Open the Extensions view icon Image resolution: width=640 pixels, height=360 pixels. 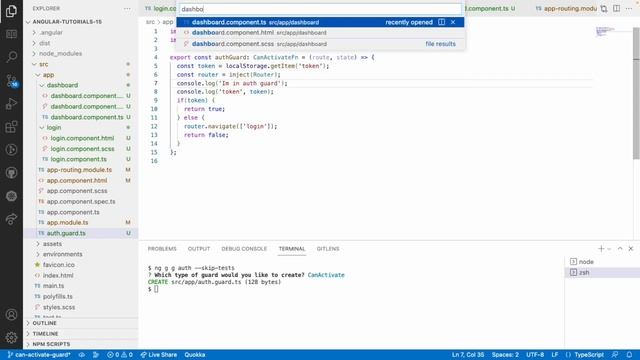pyautogui.click(x=11, y=127)
